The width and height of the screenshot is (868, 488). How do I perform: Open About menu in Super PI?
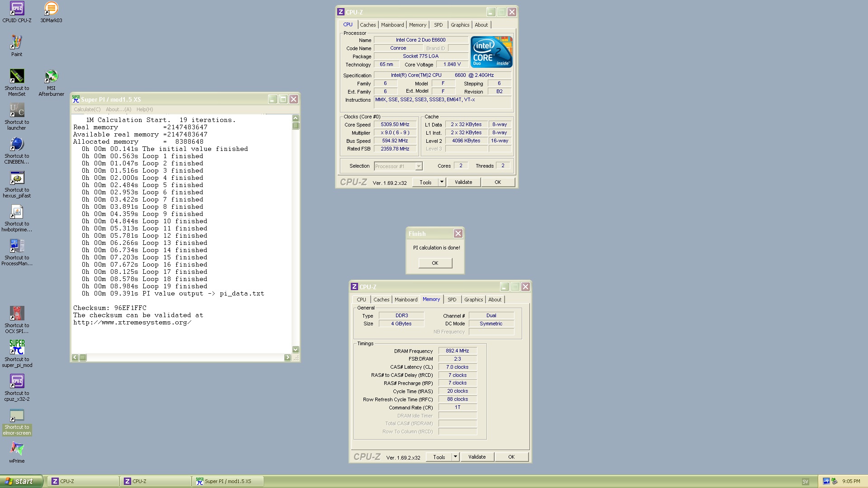[118, 109]
